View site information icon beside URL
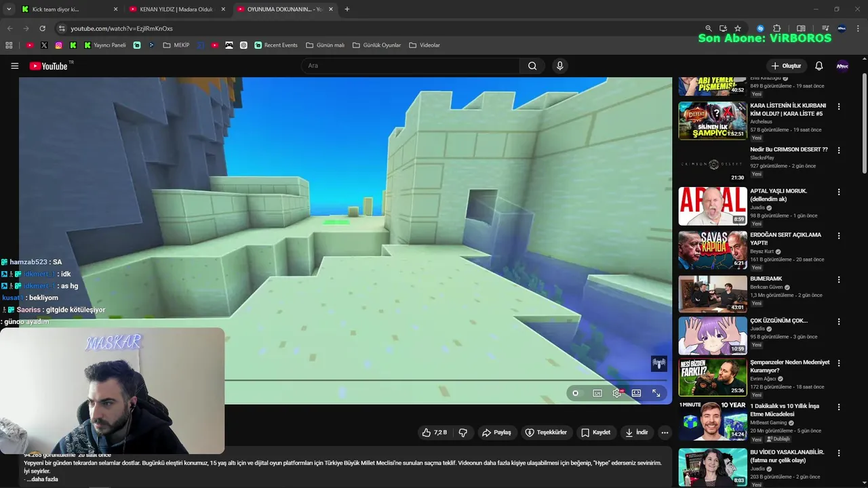 pyautogui.click(x=61, y=28)
